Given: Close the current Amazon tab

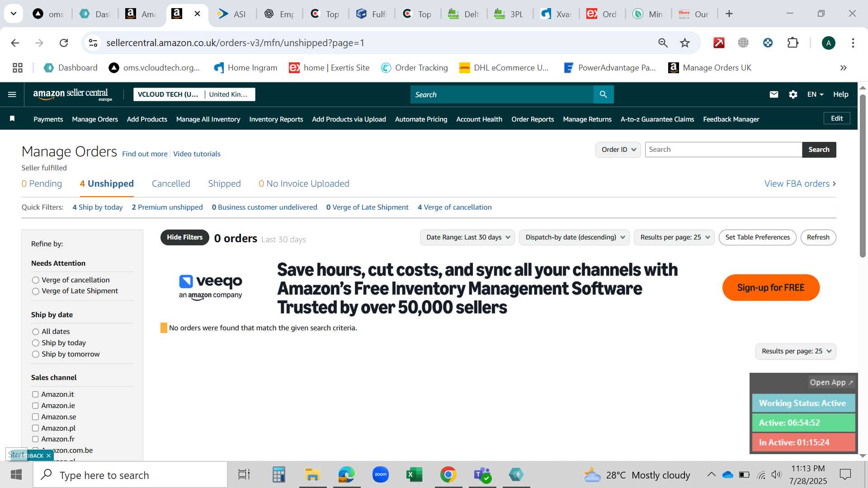Looking at the screenshot, I should [x=197, y=14].
